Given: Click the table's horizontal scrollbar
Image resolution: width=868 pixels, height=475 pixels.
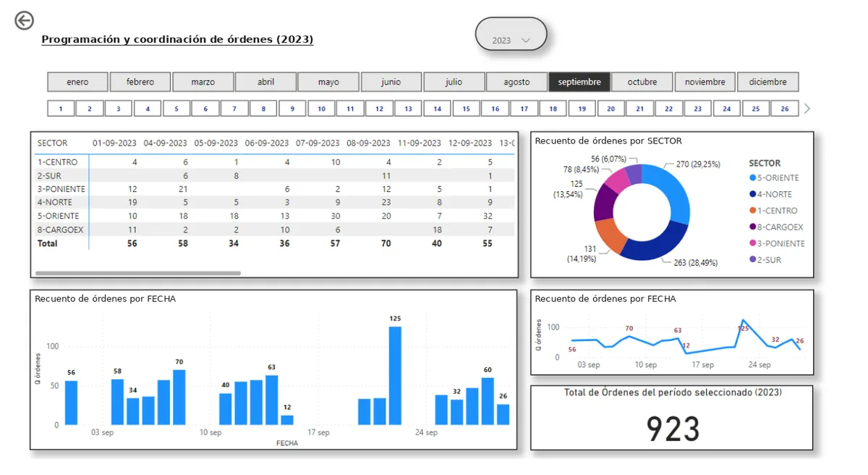Looking at the screenshot, I should click(x=138, y=273).
